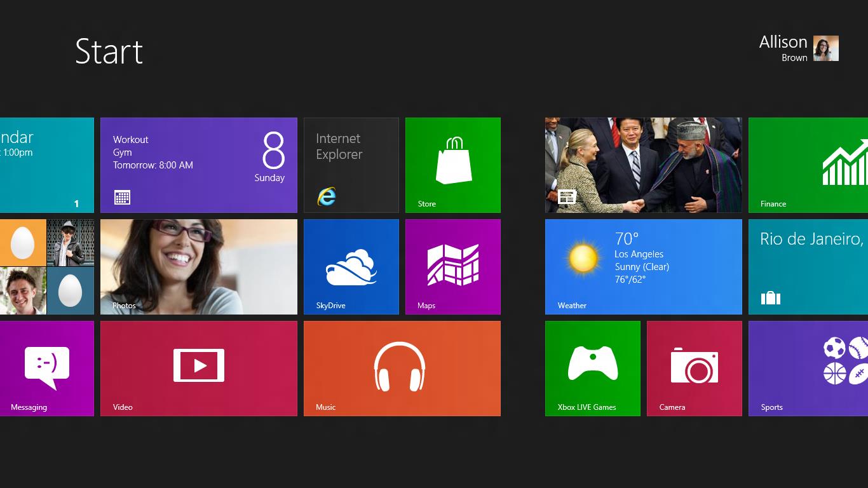
Task: Select the orange placeholder contact tile
Action: tap(23, 243)
